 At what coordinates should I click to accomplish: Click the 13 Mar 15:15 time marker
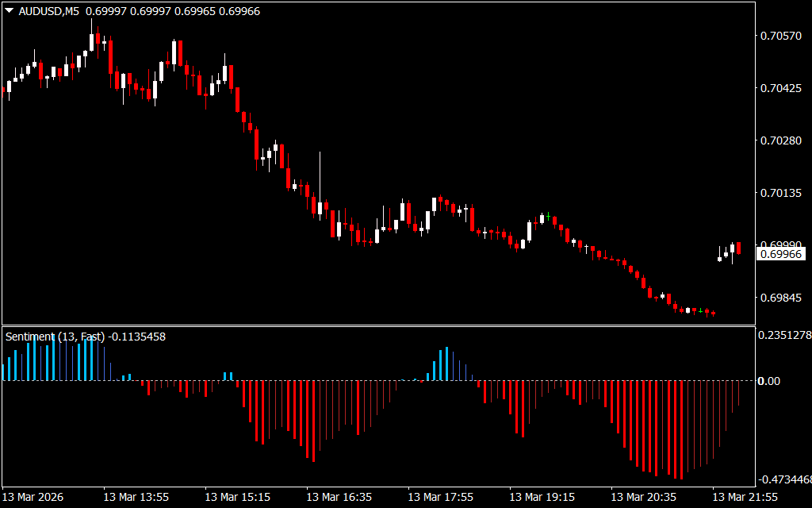(x=237, y=497)
